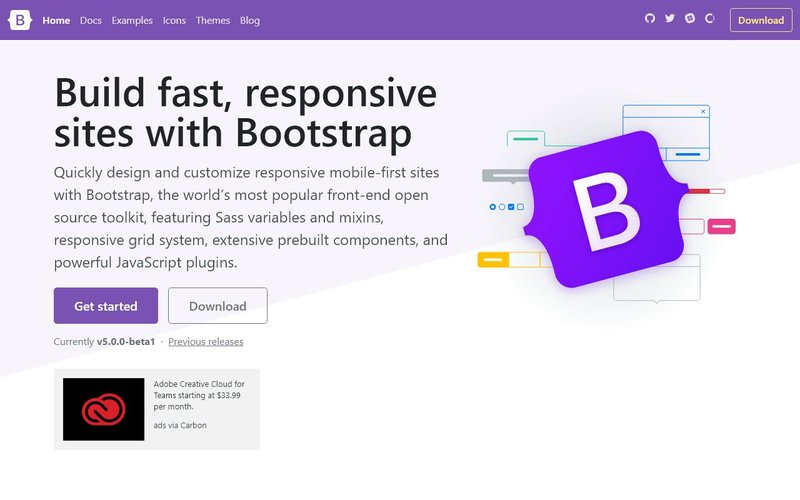Open the GitHub icon link
The width and height of the screenshot is (800, 500).
[649, 19]
